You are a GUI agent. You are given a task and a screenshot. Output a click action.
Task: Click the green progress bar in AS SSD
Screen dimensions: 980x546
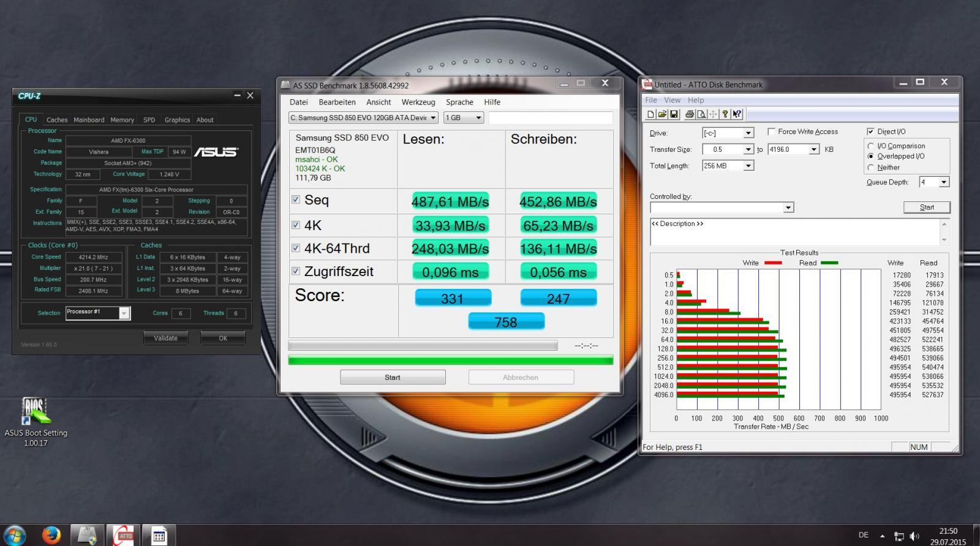pos(450,360)
